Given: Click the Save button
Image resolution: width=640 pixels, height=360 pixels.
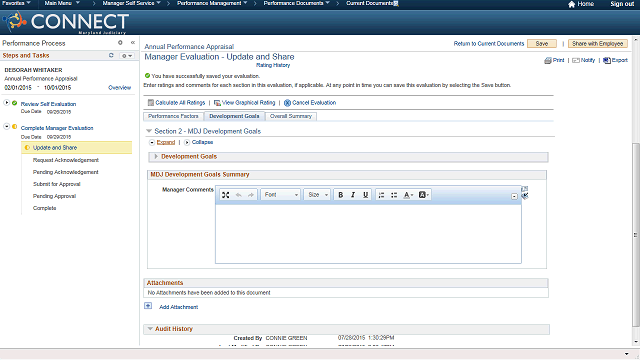Looking at the screenshot, I should tap(542, 44).
